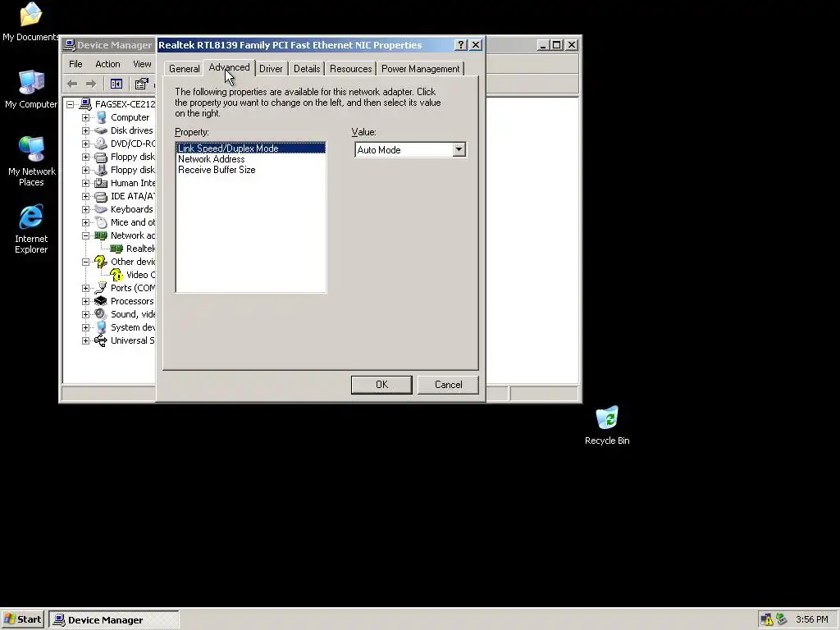The image size is (840, 630).
Task: Toggle console tree icon in Device Manager toolbar
Action: click(116, 84)
